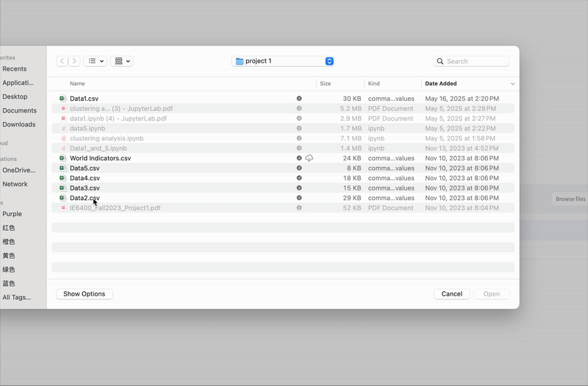This screenshot has height=386, width=588.
Task: Click the magnifier icon in Search
Action: click(440, 61)
